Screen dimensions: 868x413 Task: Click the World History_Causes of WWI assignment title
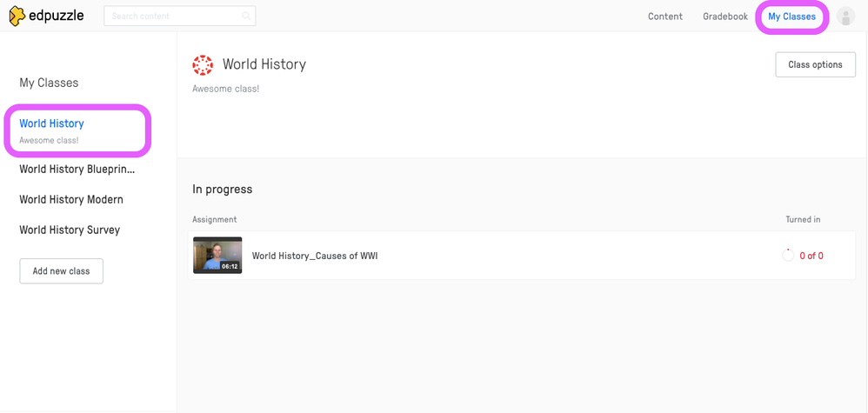click(x=315, y=256)
